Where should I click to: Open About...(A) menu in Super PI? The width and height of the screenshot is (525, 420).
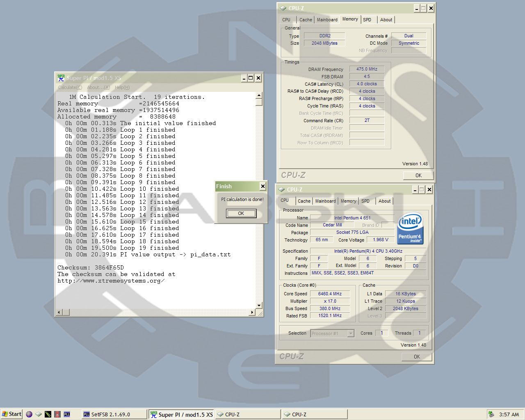pyautogui.click(x=98, y=87)
